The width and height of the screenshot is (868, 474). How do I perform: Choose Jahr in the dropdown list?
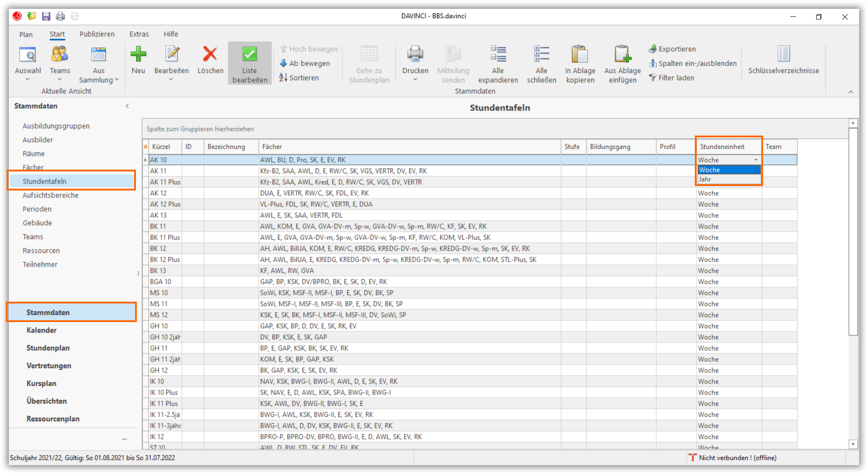(x=705, y=179)
